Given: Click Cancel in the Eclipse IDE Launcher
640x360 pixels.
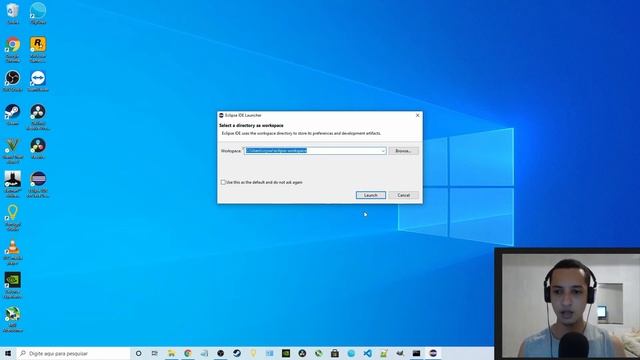Looking at the screenshot, I should click(x=403, y=195).
